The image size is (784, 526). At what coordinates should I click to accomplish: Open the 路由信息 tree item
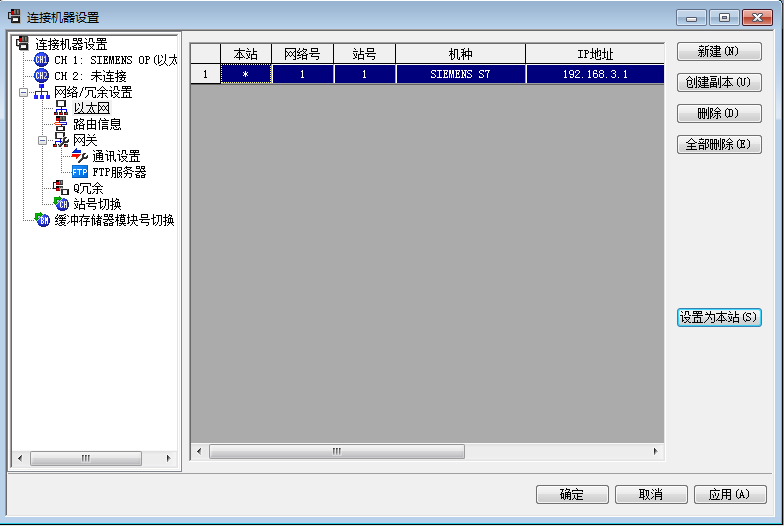click(x=97, y=124)
